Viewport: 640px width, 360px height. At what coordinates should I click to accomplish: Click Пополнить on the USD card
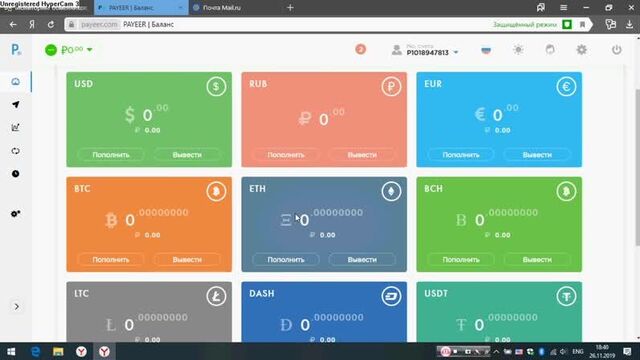111,155
